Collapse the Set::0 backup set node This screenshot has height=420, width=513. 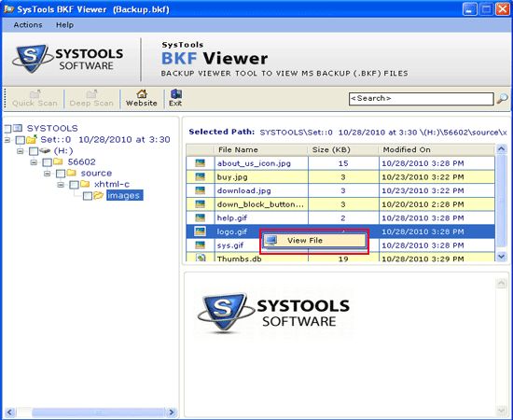point(7,140)
